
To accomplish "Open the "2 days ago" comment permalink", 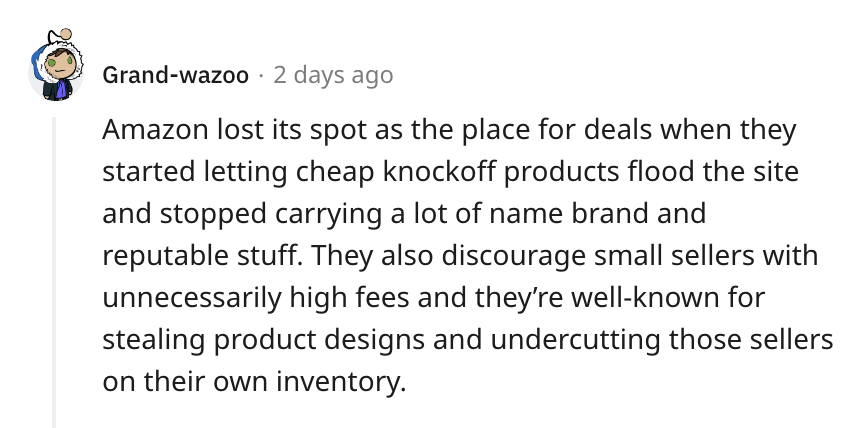I will pyautogui.click(x=333, y=75).
